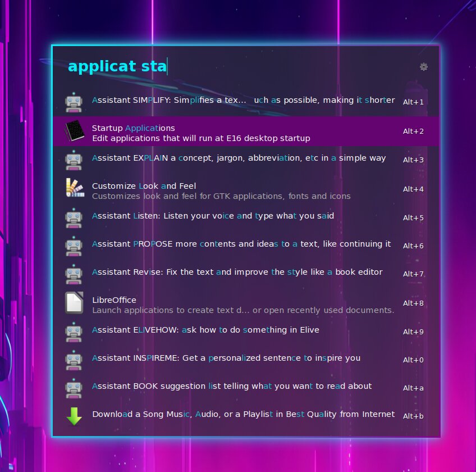
Task: Click 'Customizes look and feel for GTK' description
Action: click(221, 196)
